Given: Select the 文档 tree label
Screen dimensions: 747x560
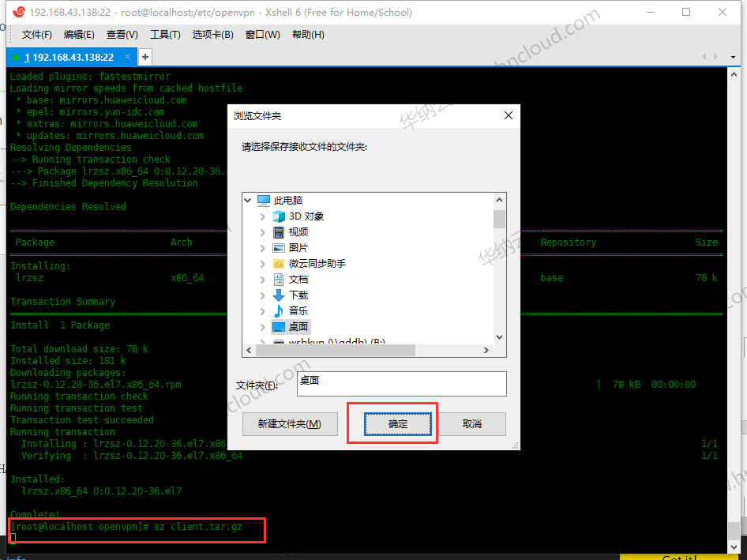Looking at the screenshot, I should 298,280.
